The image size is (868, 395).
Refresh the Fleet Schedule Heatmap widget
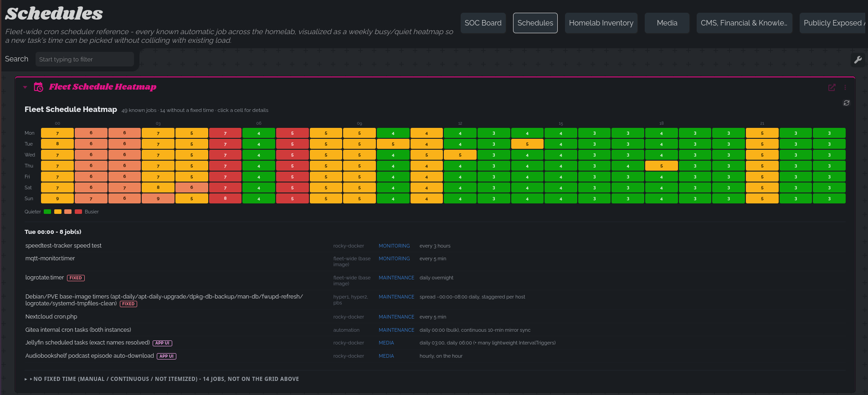click(847, 103)
